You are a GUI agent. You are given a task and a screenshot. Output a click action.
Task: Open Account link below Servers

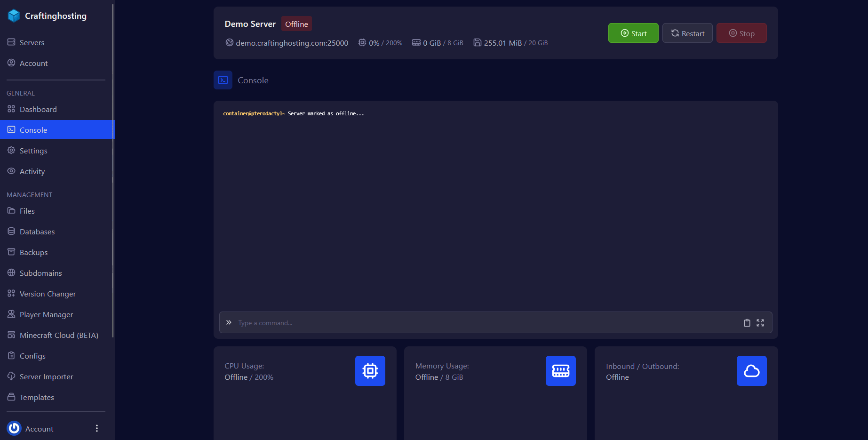pos(56,63)
